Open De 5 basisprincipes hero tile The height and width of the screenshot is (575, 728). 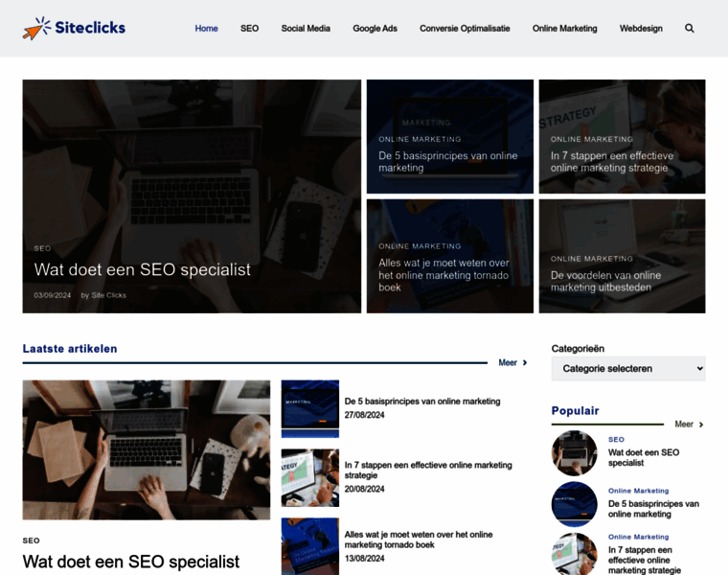450,136
